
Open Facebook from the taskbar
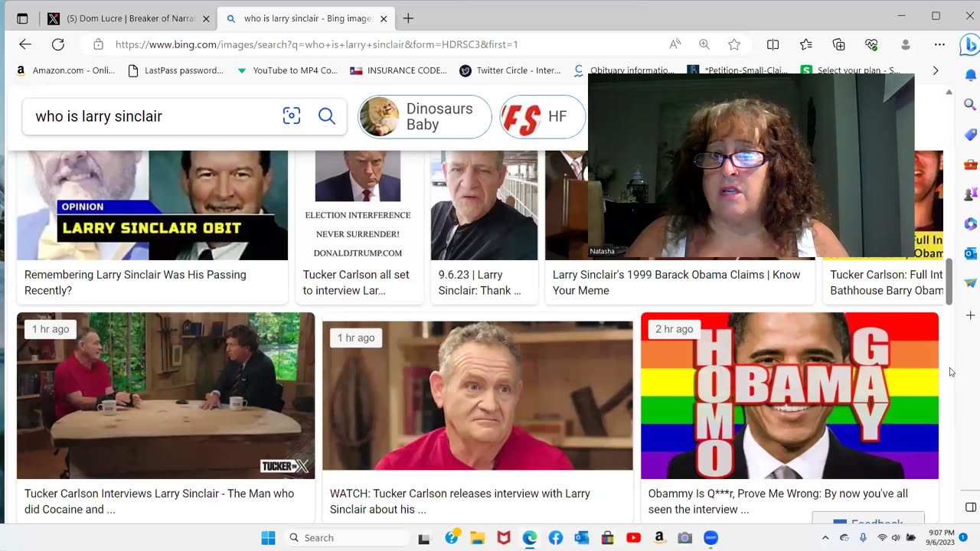tap(556, 538)
